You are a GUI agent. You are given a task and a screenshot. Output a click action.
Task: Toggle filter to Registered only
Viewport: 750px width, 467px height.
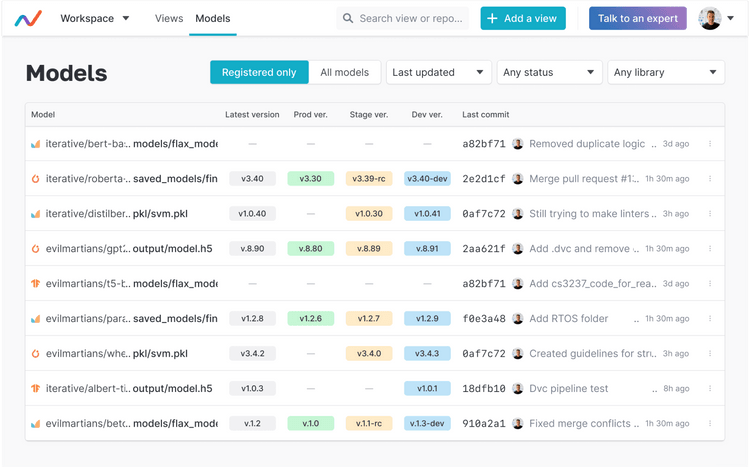[x=259, y=72]
